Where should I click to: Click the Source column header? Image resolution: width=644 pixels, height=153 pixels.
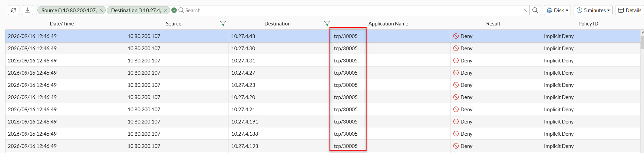[173, 24]
